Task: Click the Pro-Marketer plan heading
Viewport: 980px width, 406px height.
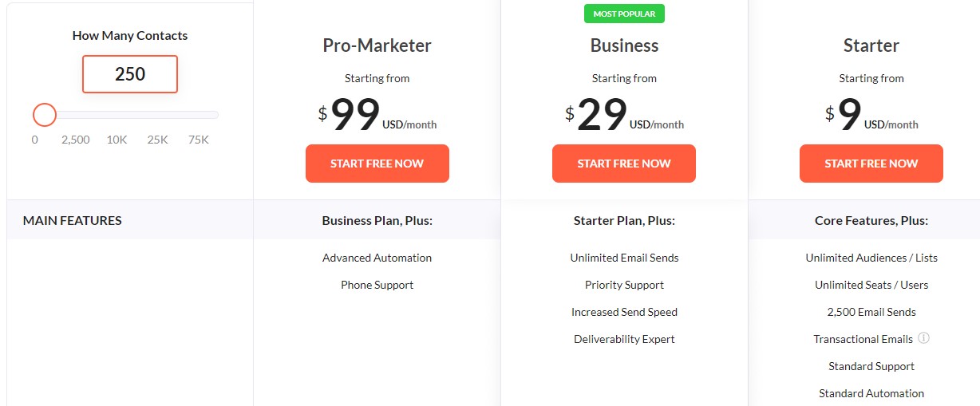Action: (x=377, y=45)
